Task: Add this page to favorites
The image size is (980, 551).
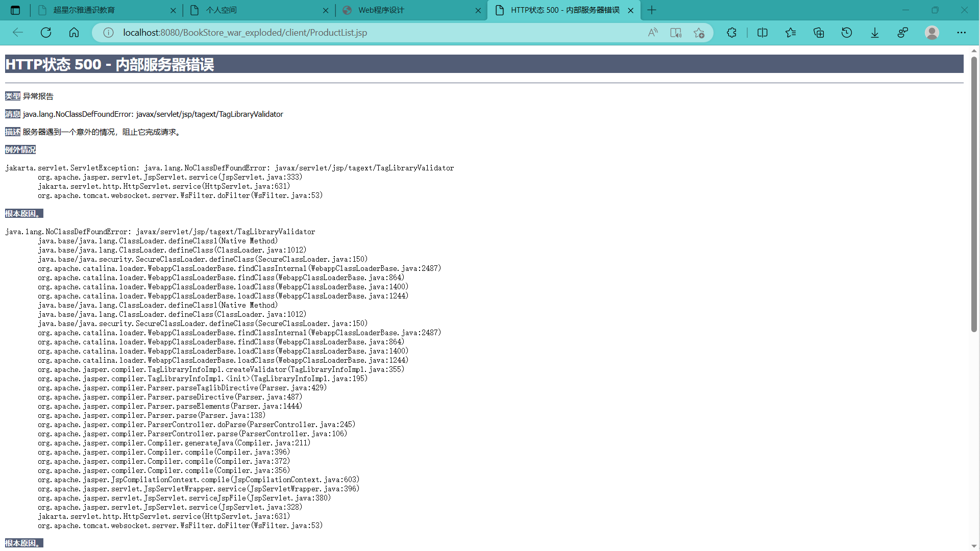Action: pos(699,33)
